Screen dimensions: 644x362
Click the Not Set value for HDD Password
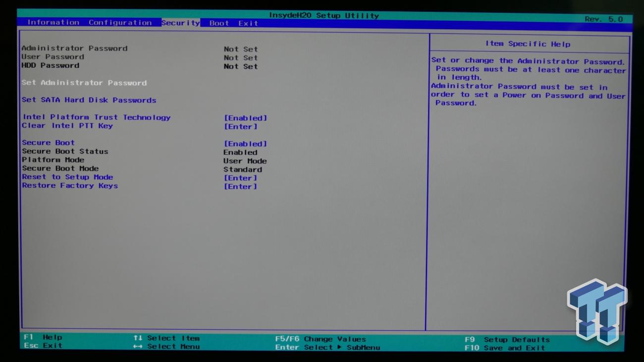(x=241, y=66)
